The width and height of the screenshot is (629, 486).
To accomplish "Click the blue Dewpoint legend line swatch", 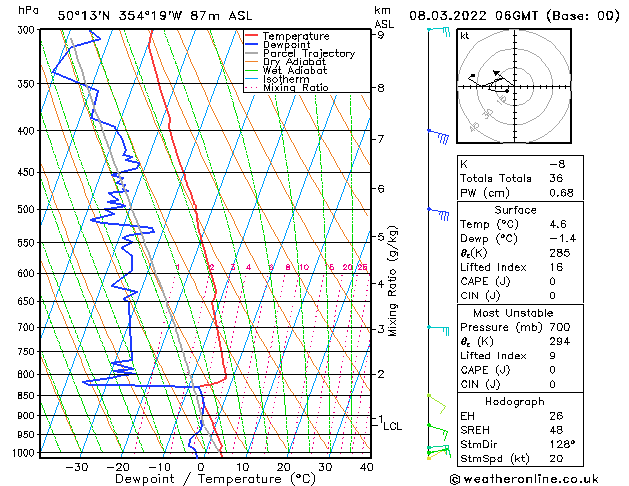I will (x=252, y=44).
